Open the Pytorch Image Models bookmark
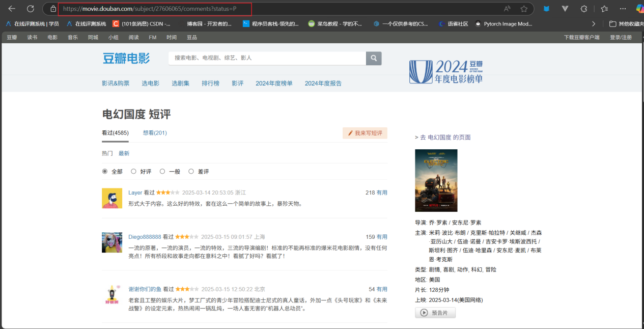 click(x=503, y=23)
